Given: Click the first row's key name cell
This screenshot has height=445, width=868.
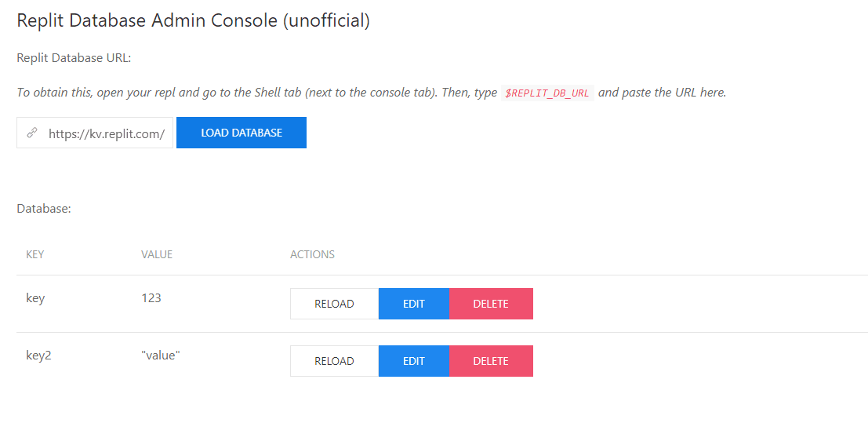Looking at the screenshot, I should click(x=35, y=298).
